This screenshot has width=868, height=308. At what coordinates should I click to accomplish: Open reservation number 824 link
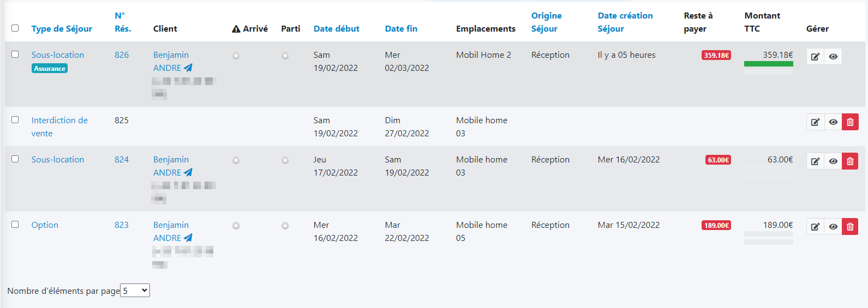pos(122,159)
